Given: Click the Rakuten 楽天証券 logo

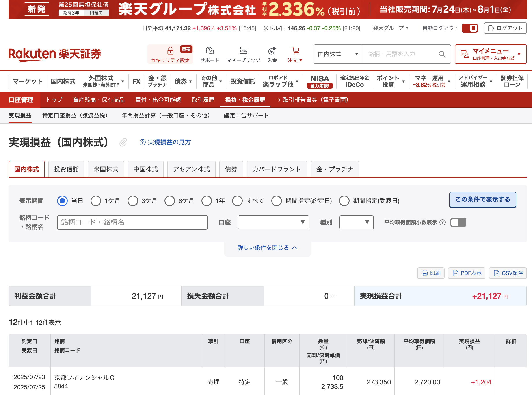Looking at the screenshot, I should click(55, 55).
